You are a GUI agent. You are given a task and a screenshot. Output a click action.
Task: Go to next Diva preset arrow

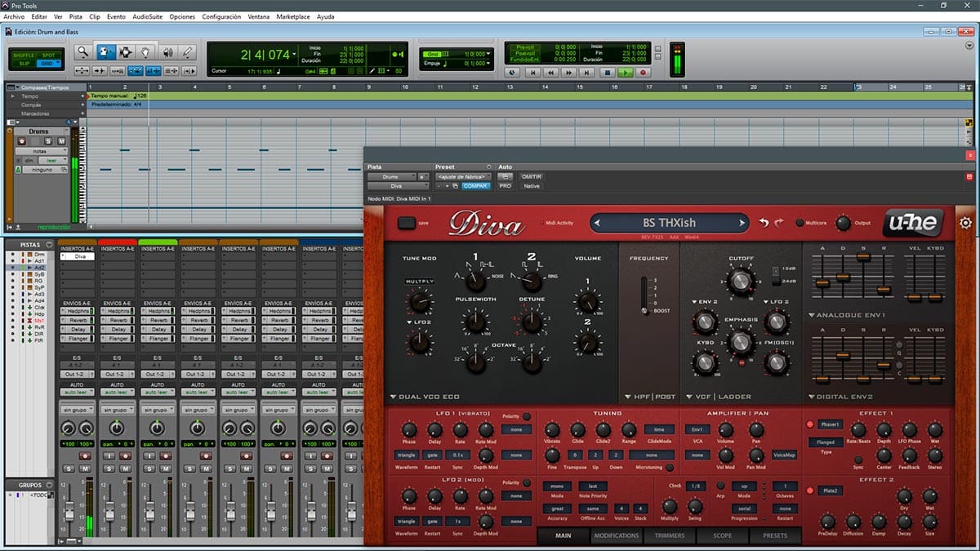tap(742, 222)
